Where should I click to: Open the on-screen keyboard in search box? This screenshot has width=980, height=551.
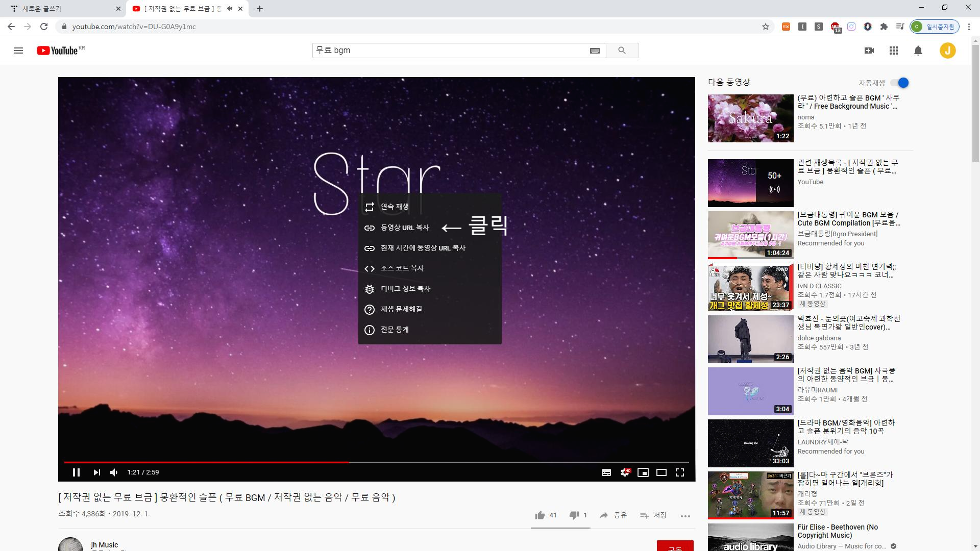[x=595, y=51]
